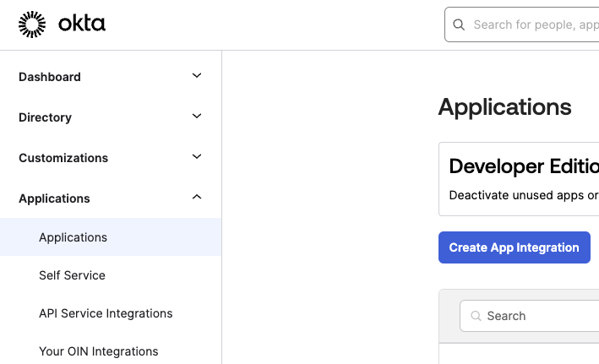The width and height of the screenshot is (599, 364).
Task: Open the Self Service page
Action: 72,275
